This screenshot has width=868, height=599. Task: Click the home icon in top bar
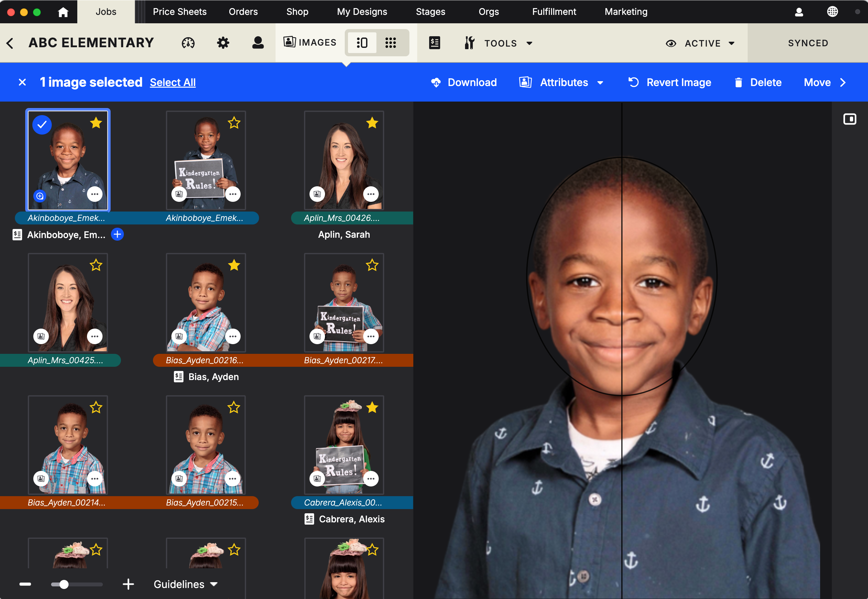pos(63,12)
